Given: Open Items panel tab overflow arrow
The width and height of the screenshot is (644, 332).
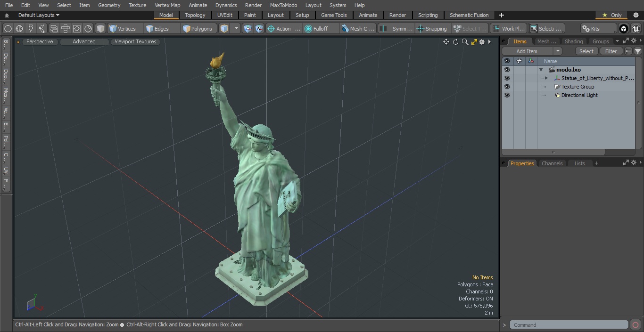Looking at the screenshot, I should (x=617, y=41).
